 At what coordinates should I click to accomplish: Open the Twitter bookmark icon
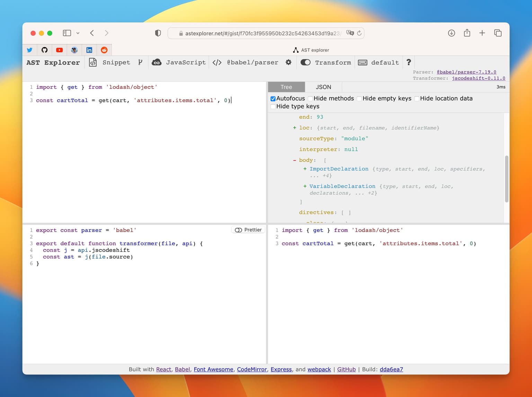pyautogui.click(x=30, y=50)
